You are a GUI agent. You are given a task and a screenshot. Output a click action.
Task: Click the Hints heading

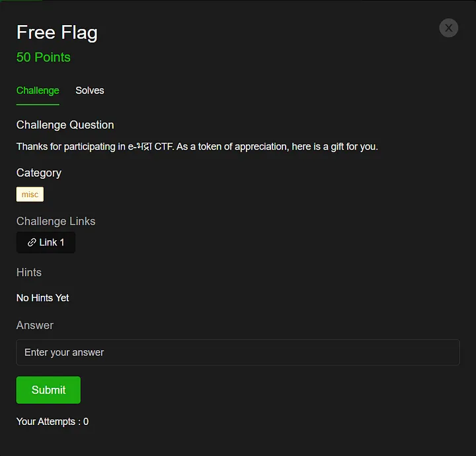(29, 272)
